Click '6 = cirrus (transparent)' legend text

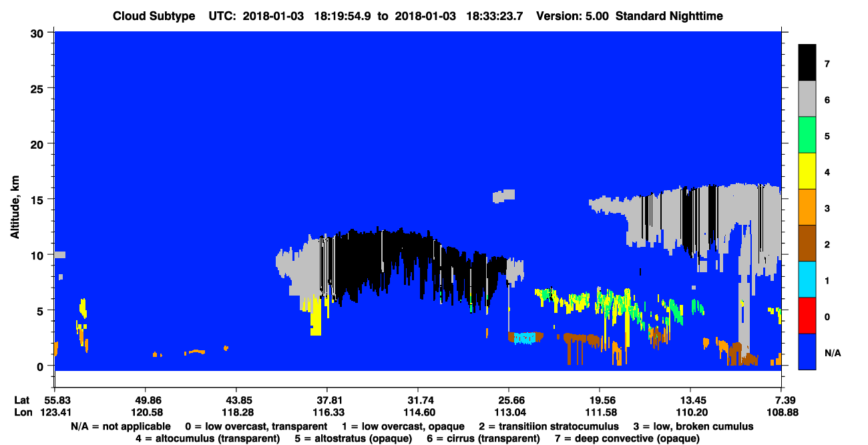coord(483,438)
